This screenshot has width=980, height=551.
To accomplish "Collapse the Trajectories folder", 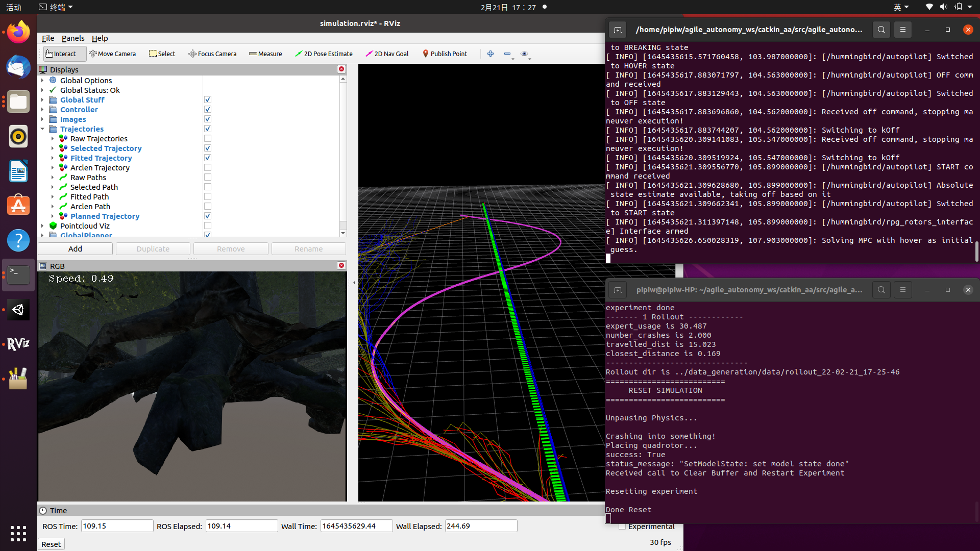I will click(42, 129).
